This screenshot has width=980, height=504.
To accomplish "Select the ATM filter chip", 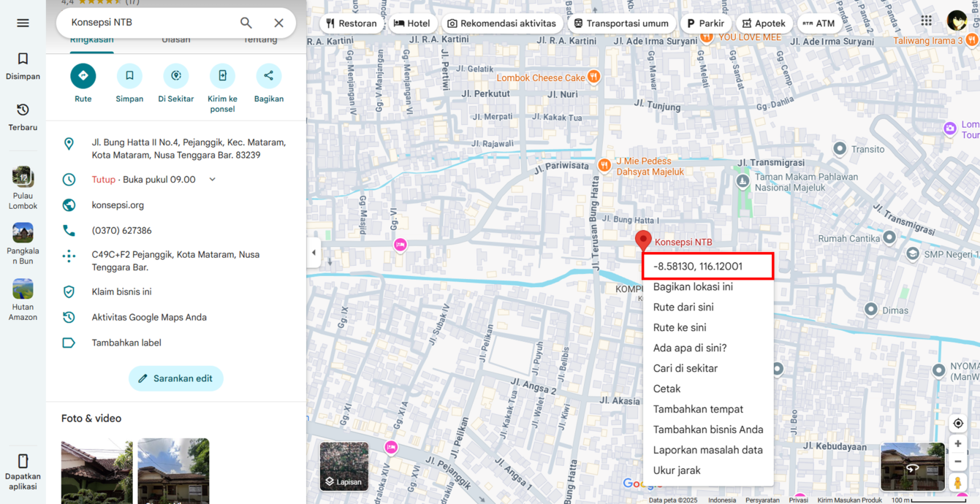I will click(819, 23).
